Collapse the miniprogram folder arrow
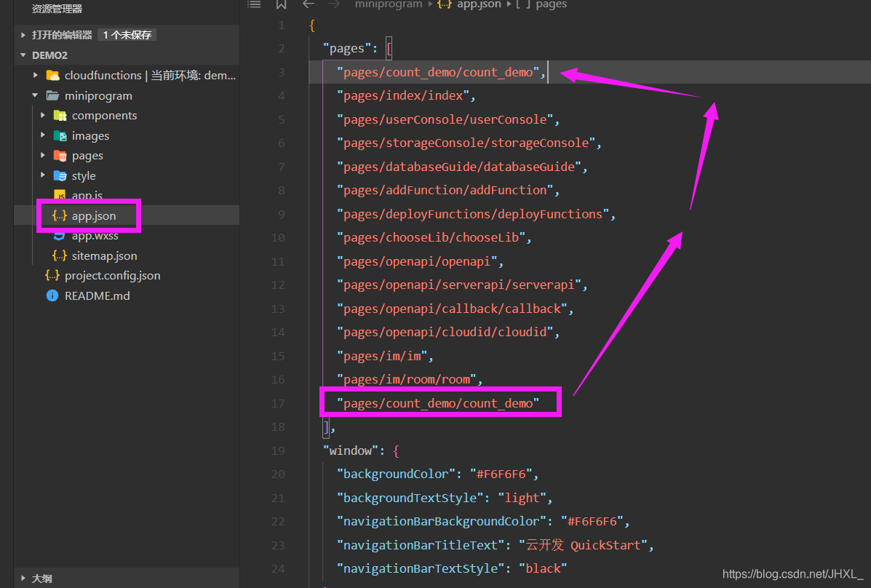Image resolution: width=871 pixels, height=588 pixels. [36, 95]
